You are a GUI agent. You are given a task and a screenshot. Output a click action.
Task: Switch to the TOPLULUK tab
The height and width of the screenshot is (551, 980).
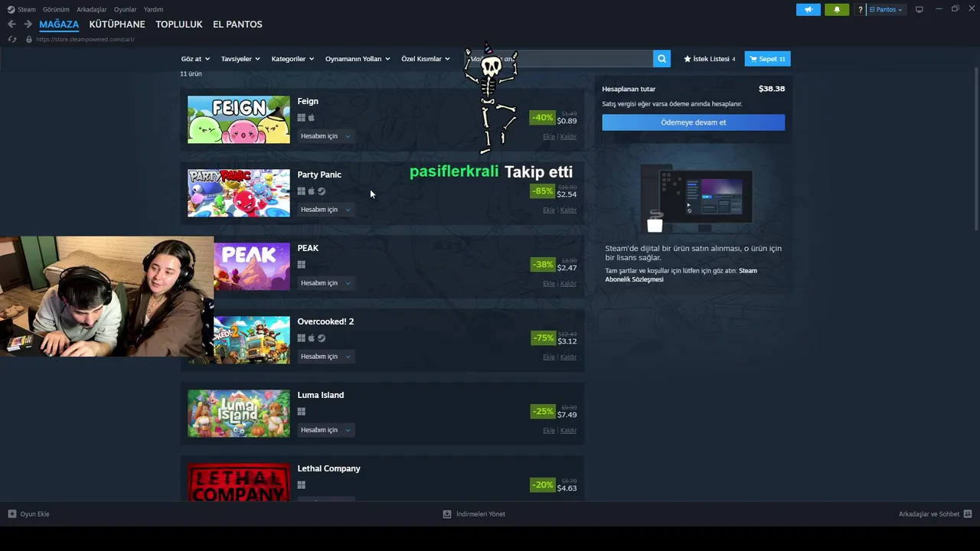pyautogui.click(x=179, y=24)
